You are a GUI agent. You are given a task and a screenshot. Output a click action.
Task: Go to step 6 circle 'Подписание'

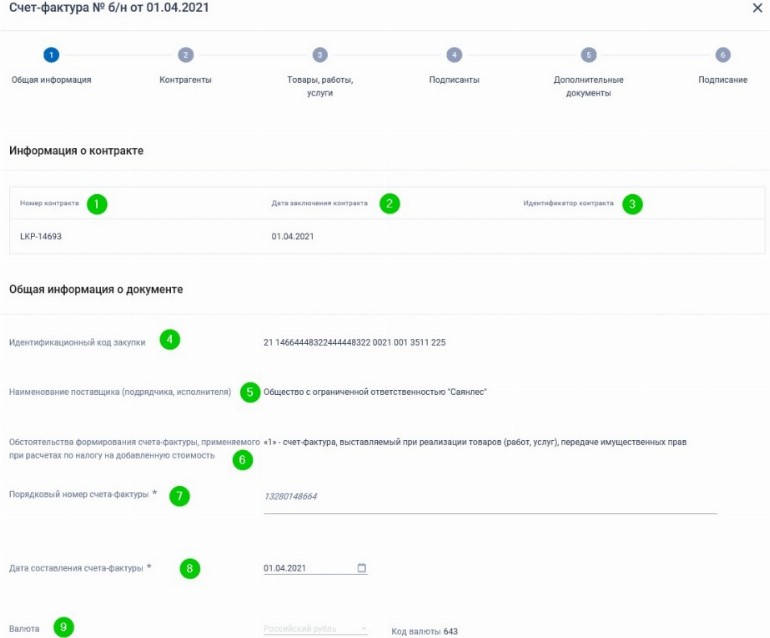click(x=723, y=55)
